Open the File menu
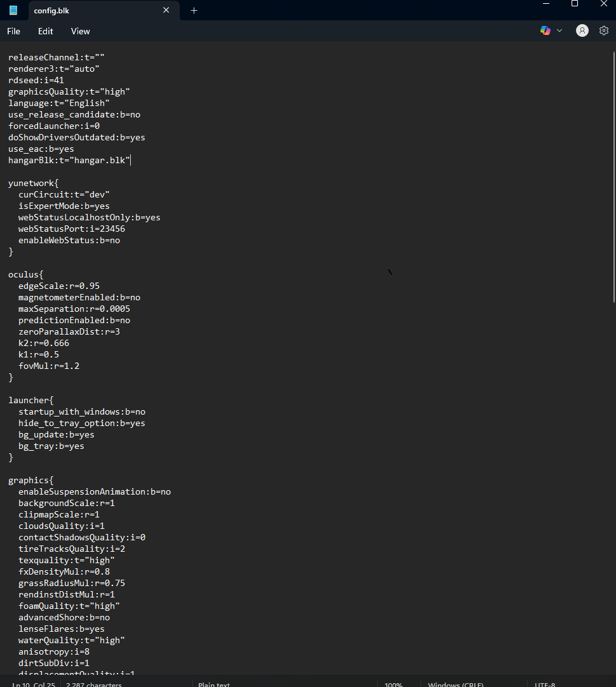 (x=13, y=31)
